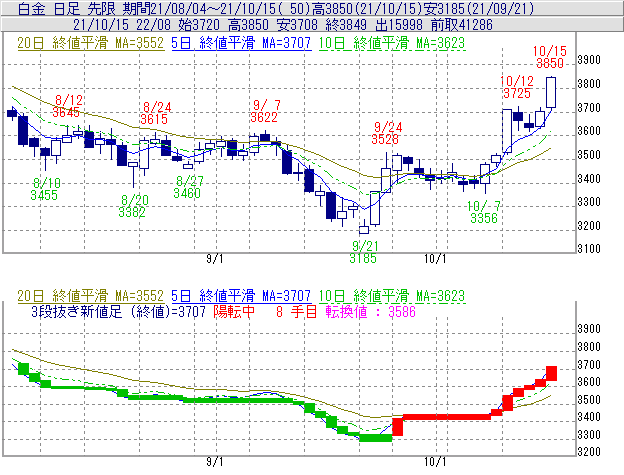Viewport: 624px width, 475px height.
Task: Click the 3700 axis value on line-break chart
Action: pyautogui.click(x=589, y=364)
